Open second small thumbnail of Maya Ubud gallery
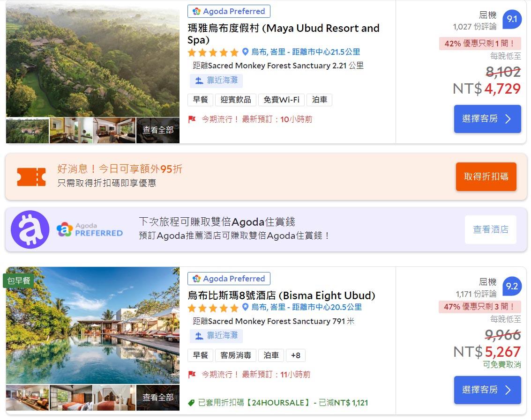 [71, 130]
